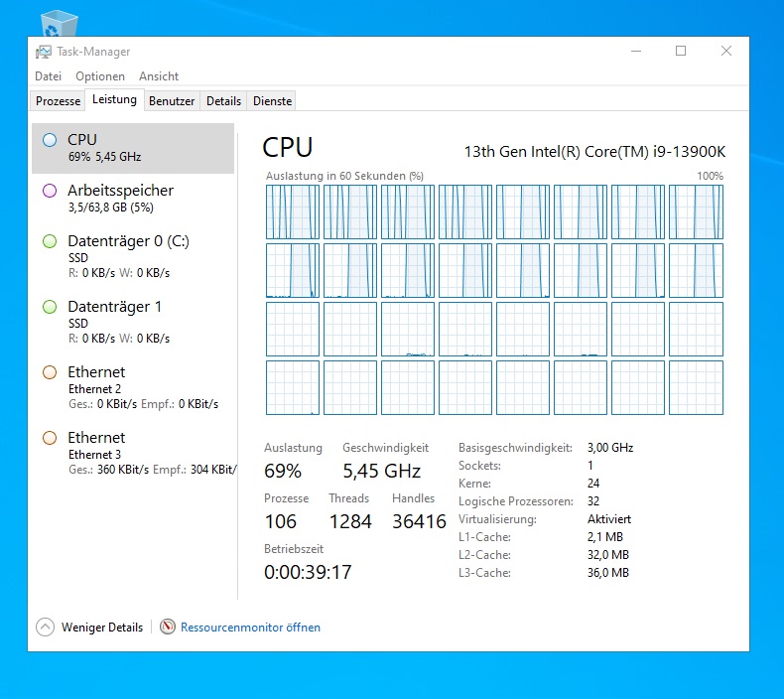Click the first graph in second row

pos(293,271)
